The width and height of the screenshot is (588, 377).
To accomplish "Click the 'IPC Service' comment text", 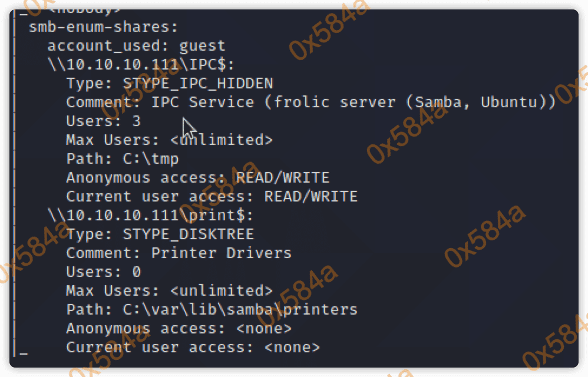I will [203, 102].
